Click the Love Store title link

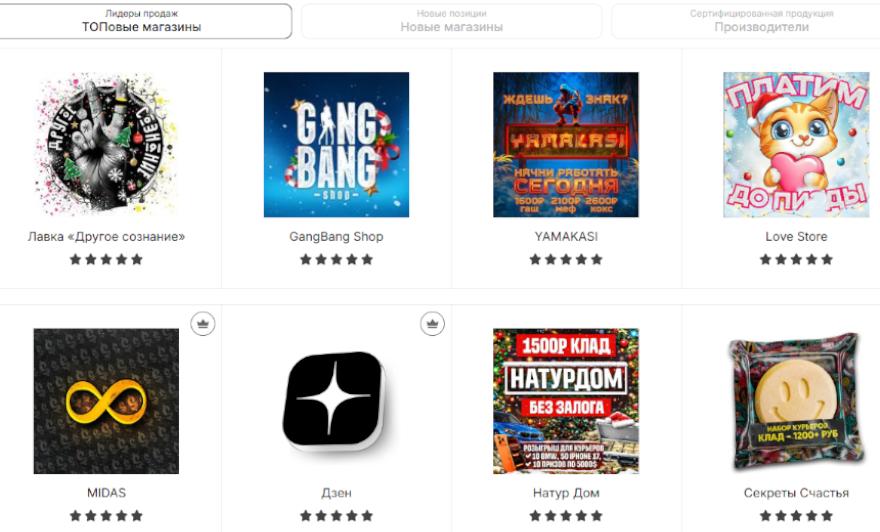pos(796,237)
